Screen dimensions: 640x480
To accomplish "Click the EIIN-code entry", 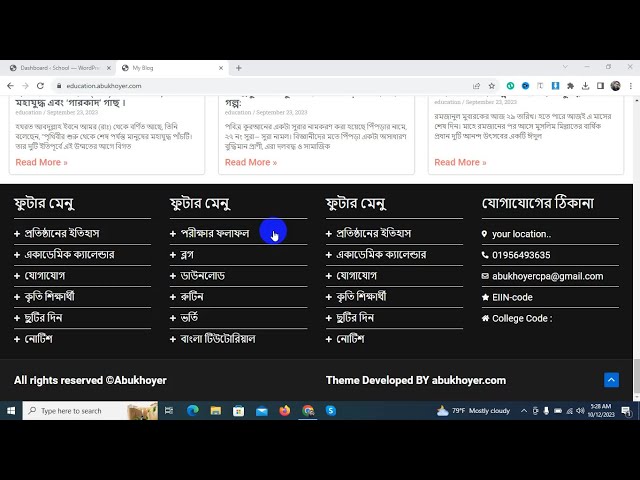I will [512, 297].
